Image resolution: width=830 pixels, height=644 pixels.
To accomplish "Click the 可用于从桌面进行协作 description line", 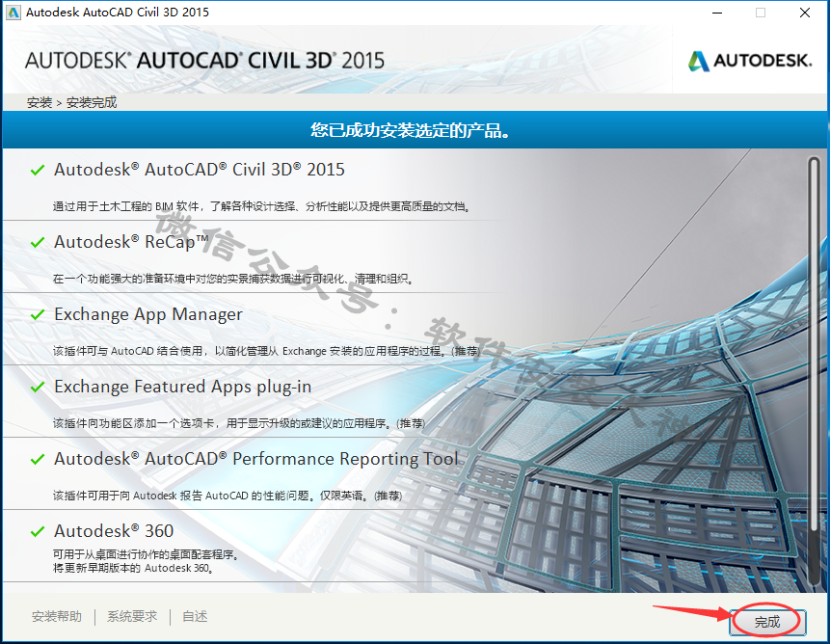I will (x=146, y=554).
